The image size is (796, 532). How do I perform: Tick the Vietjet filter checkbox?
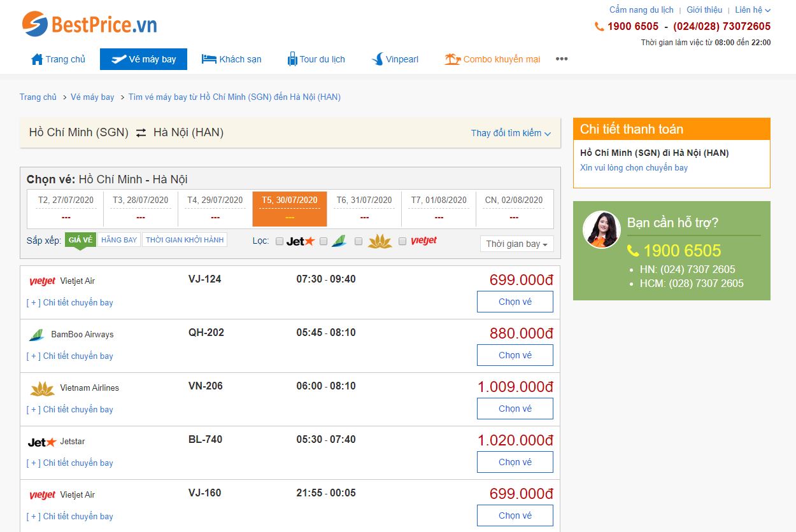[x=402, y=241]
